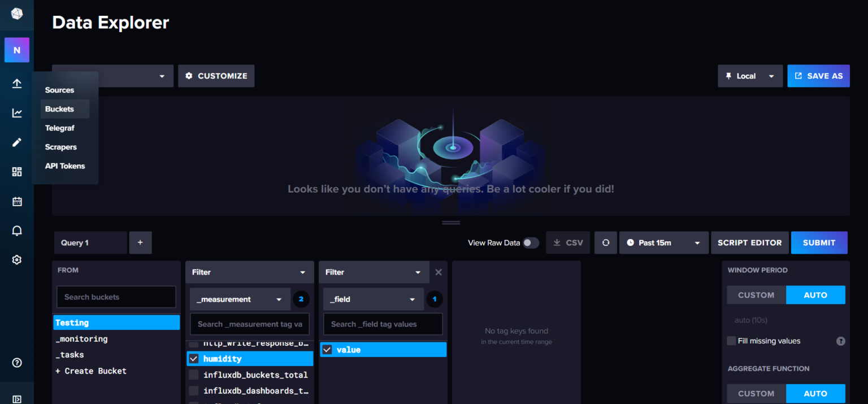Enable the Fill missing values checkbox
868x404 pixels.
(731, 341)
